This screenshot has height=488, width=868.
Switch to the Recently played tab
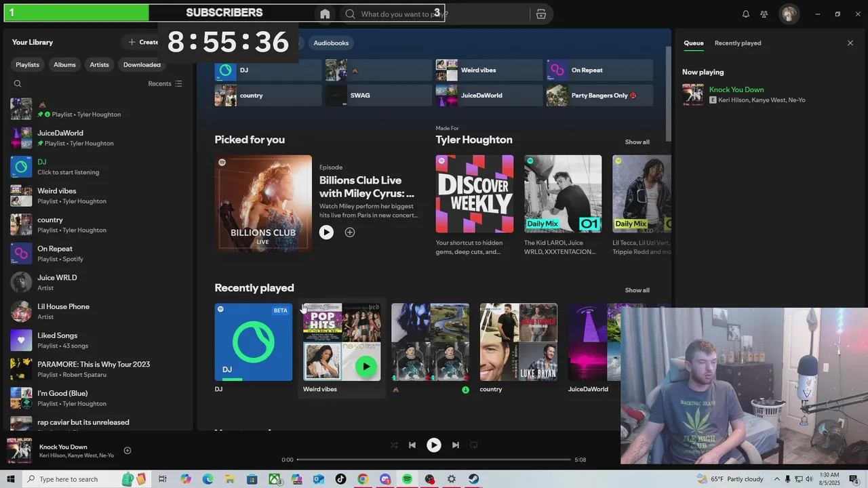(738, 43)
